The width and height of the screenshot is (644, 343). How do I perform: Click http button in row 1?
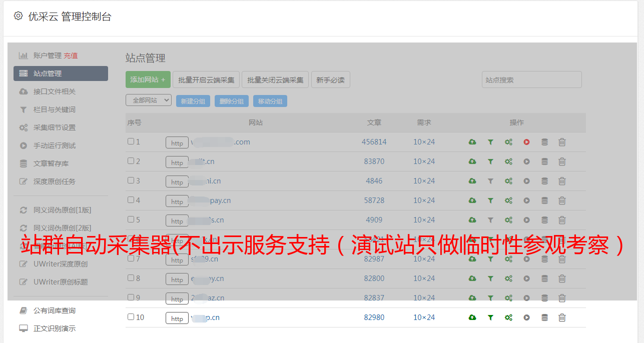pos(177,143)
